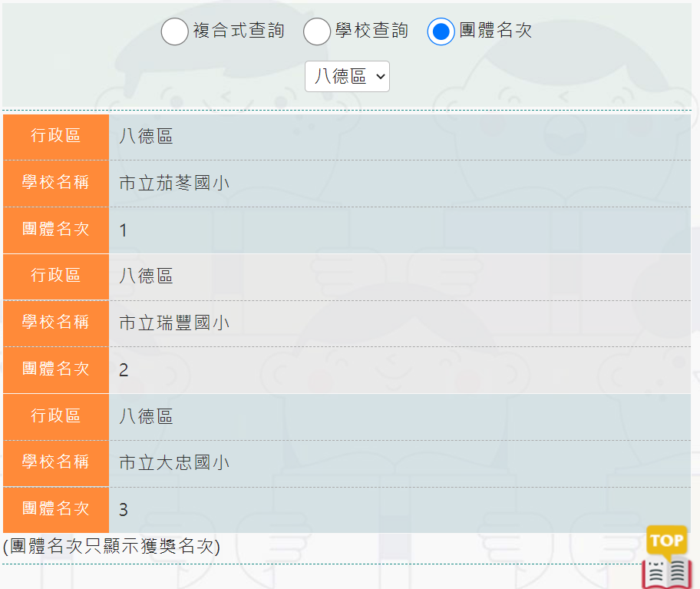Click school name 市立大忠國小
The width and height of the screenshot is (700, 589).
[x=174, y=462]
